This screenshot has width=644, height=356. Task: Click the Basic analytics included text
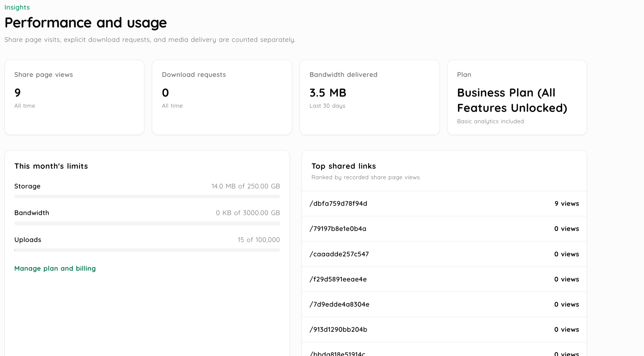coord(490,121)
